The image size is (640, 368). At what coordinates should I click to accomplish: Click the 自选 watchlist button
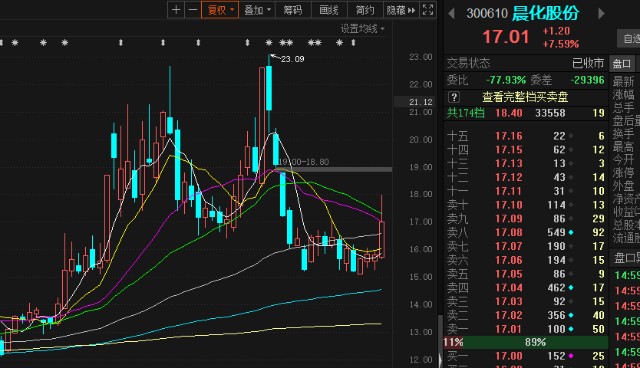[630, 39]
